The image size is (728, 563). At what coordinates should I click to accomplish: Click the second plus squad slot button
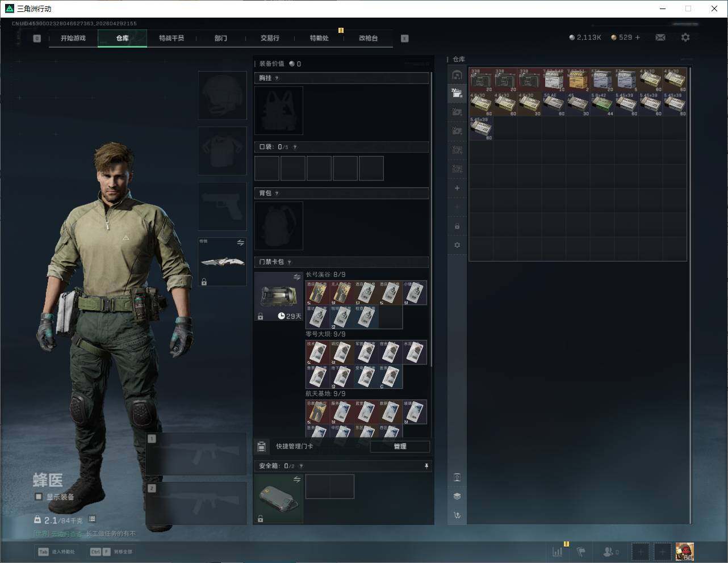[663, 552]
